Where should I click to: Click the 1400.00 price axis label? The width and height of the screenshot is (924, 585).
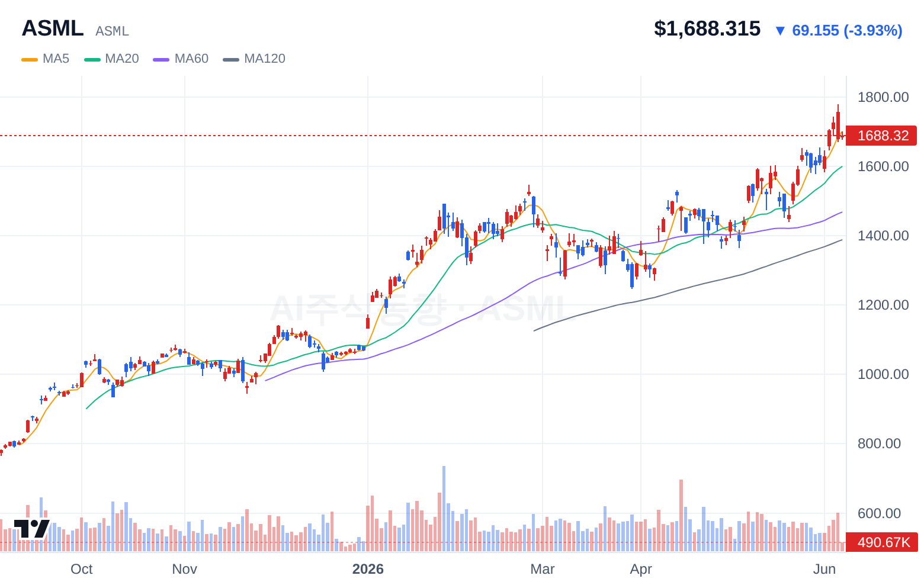tap(883, 236)
